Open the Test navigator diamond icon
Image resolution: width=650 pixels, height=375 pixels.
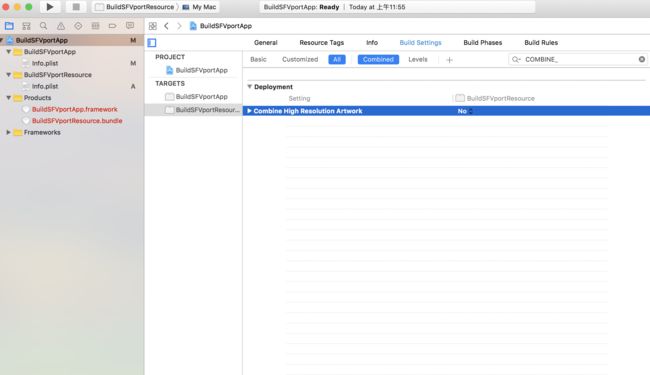(78, 26)
